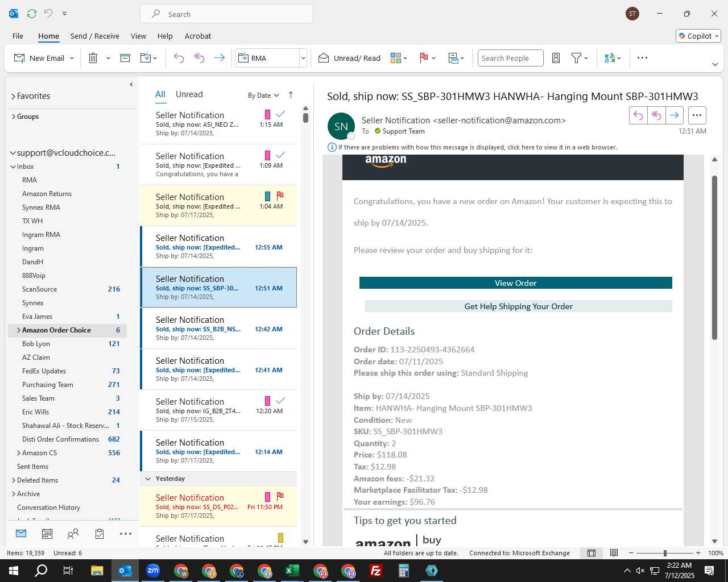This screenshot has height=582, width=728.
Task: Click the Forward arrow icon in ribbon
Action: pyautogui.click(x=219, y=58)
